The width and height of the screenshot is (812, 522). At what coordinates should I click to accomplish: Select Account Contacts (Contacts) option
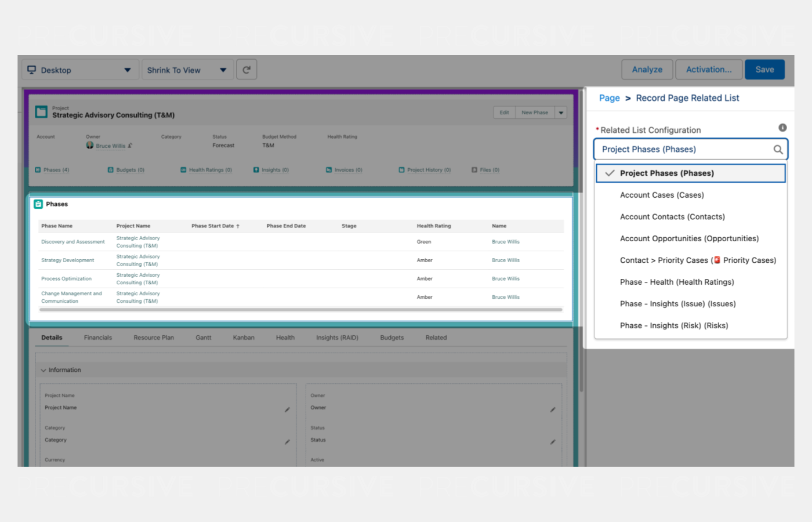691,217
